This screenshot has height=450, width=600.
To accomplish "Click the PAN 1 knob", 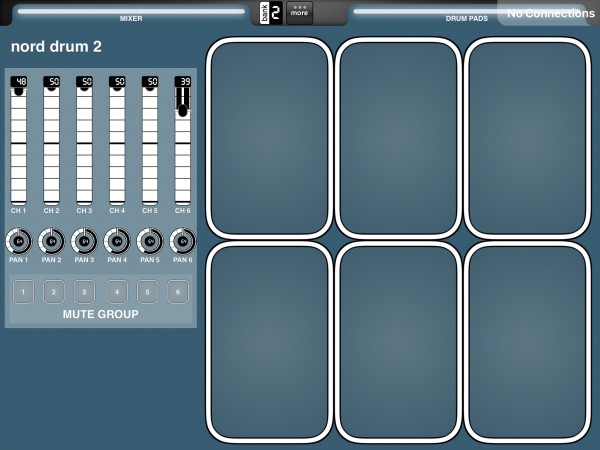I will [18, 241].
